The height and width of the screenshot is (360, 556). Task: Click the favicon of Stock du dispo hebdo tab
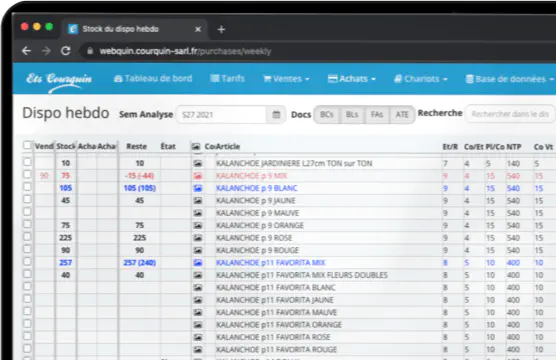coord(73,29)
